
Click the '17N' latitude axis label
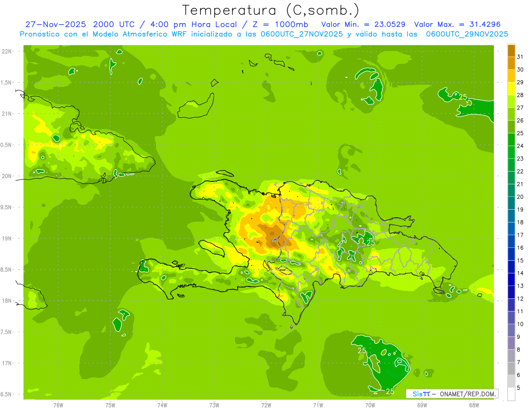click(x=7, y=363)
